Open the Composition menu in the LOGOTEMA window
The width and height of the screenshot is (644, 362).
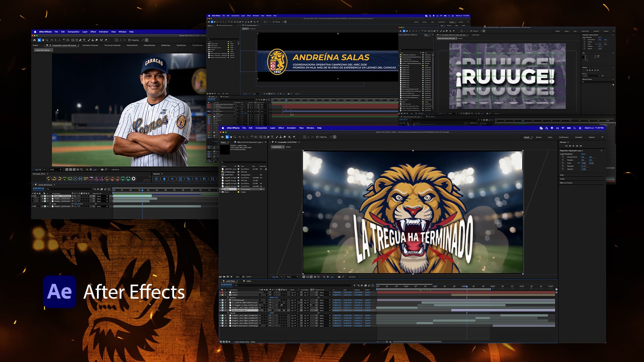click(261, 128)
